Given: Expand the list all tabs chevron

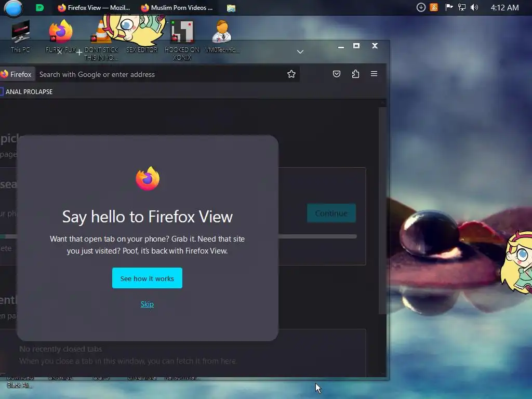Looking at the screenshot, I should (300, 52).
